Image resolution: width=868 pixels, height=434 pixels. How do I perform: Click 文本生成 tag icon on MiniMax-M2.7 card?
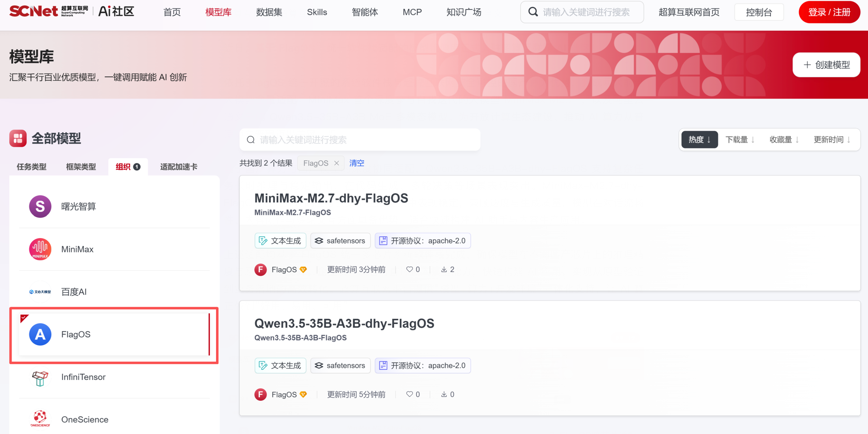pos(263,241)
